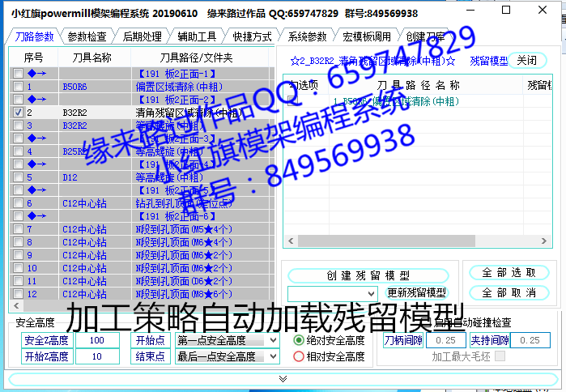Edit the 开始Z高度 value field 10
This screenshot has width=566, height=392.
[x=97, y=356]
